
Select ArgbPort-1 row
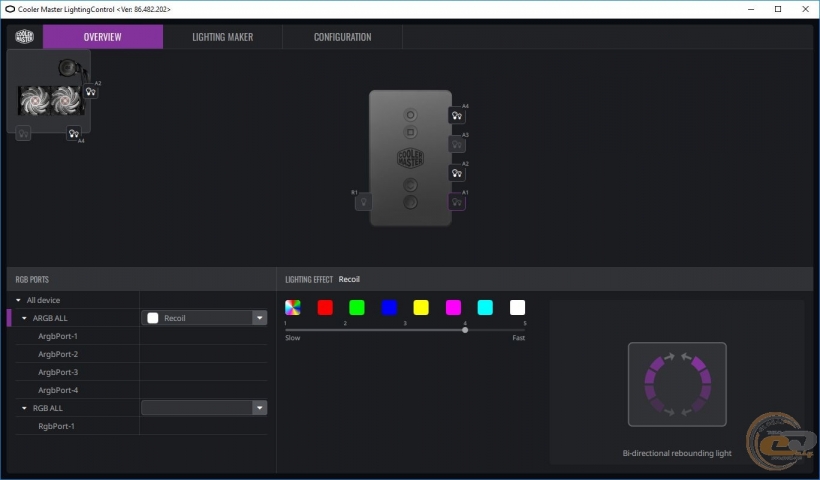click(141, 336)
